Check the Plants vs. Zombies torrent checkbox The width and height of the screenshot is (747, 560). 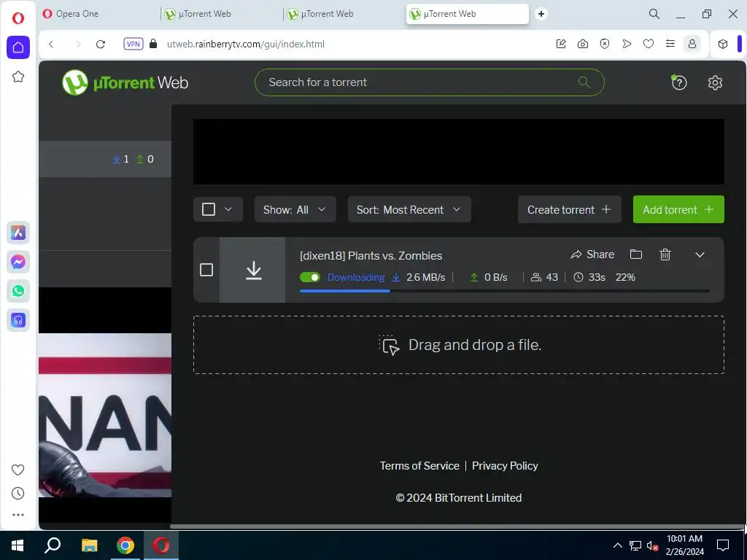coord(206,270)
